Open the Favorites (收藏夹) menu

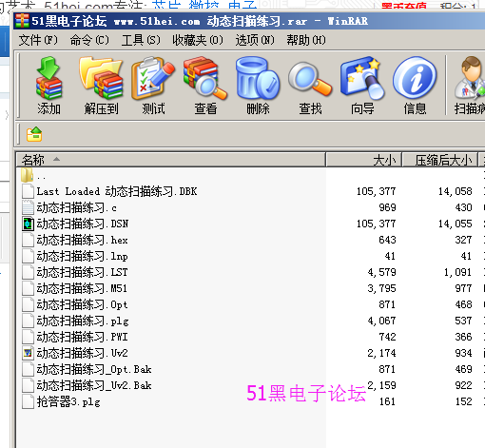(198, 40)
